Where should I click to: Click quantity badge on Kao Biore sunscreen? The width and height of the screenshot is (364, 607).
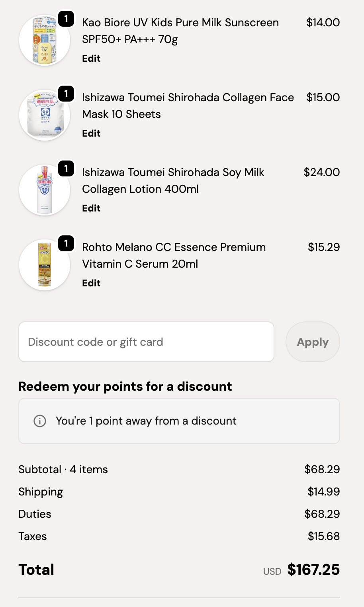tap(66, 19)
